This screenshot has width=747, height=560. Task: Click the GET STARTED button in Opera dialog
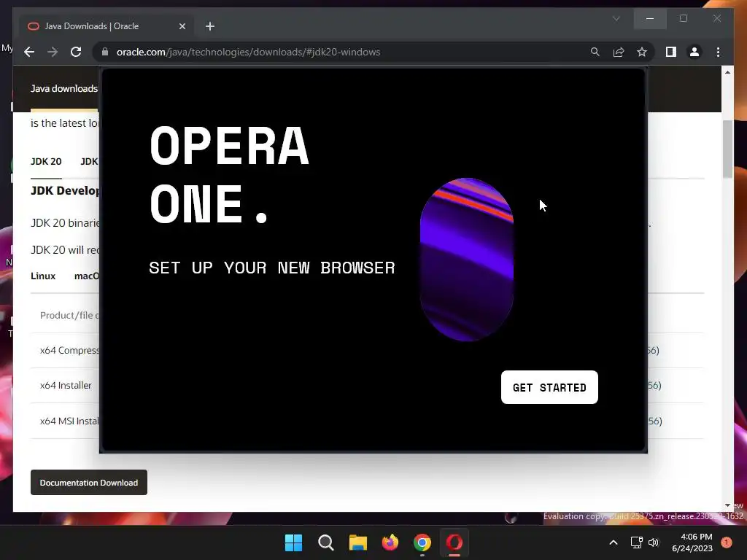(549, 387)
